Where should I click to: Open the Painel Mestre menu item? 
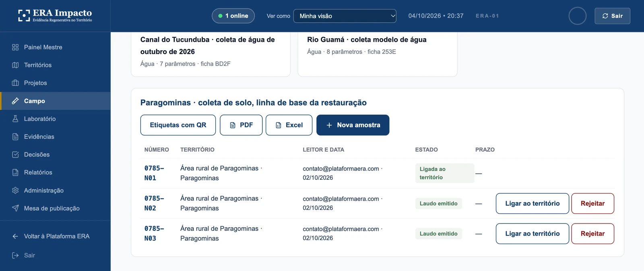tap(55, 47)
